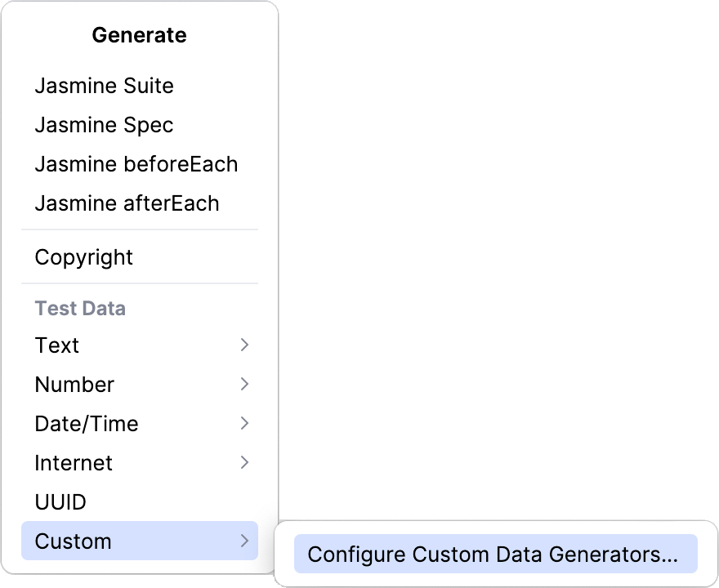Image resolution: width=719 pixels, height=588 pixels.
Task: Select the Internet test data option
Action: pos(74,463)
